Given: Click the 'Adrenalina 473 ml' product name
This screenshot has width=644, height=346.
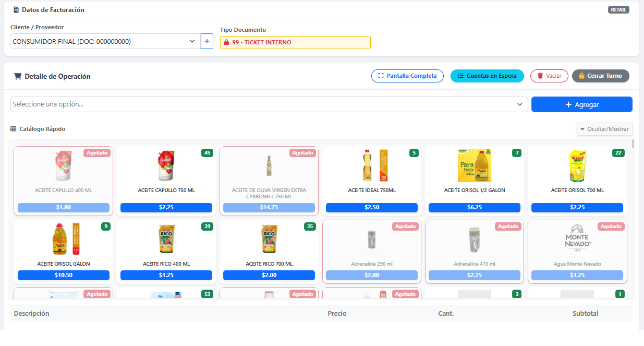Looking at the screenshot, I should (475, 264).
